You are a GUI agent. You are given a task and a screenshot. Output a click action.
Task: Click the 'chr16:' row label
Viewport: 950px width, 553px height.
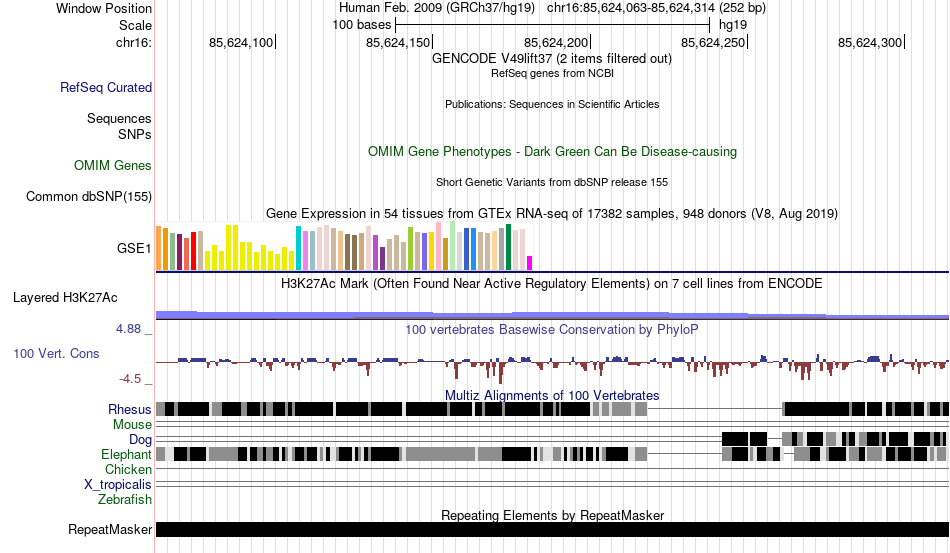133,42
